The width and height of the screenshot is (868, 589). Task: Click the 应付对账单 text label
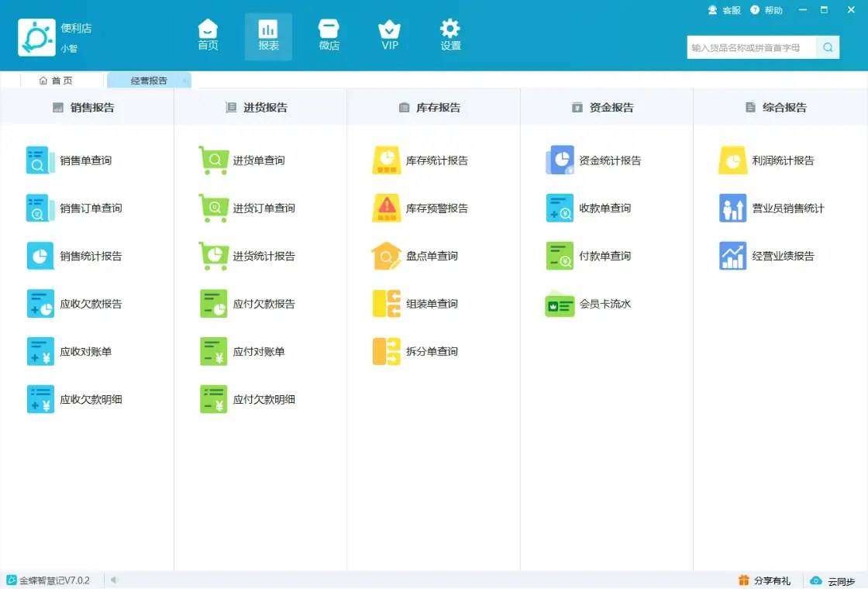[x=259, y=352]
